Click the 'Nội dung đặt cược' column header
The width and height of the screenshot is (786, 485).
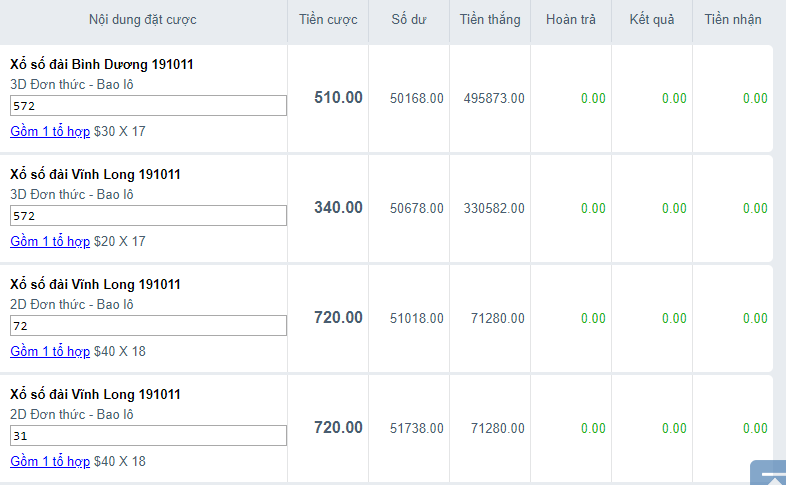coord(143,20)
